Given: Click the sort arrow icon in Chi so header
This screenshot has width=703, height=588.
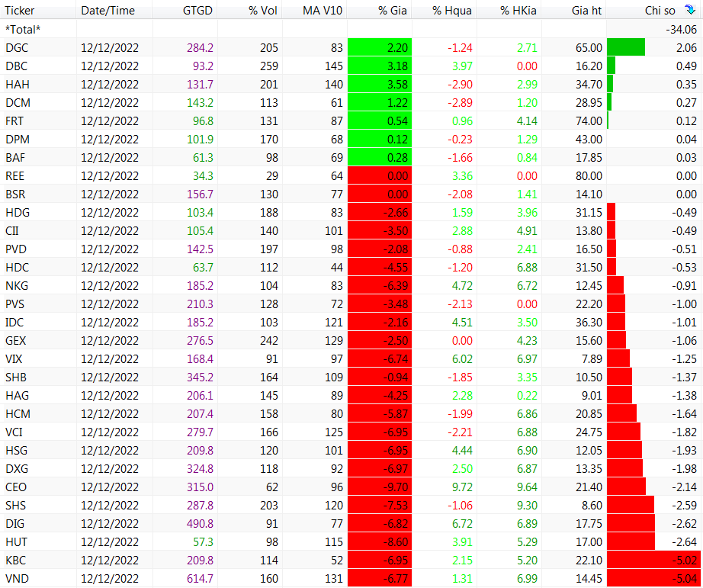Looking at the screenshot, I should point(690,9).
